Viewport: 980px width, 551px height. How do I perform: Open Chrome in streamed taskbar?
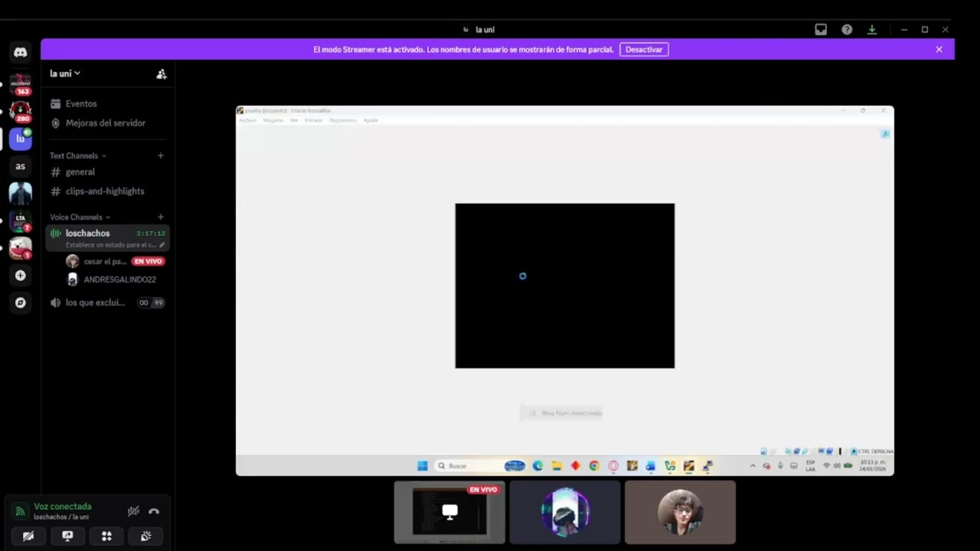click(594, 465)
